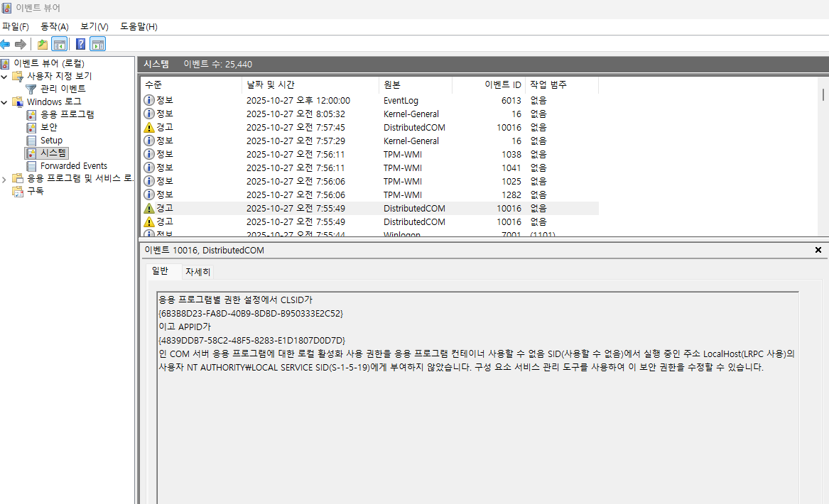The width and height of the screenshot is (829, 504).
Task: Click the 이벤트 수: 25,440 header text
Action: click(218, 65)
